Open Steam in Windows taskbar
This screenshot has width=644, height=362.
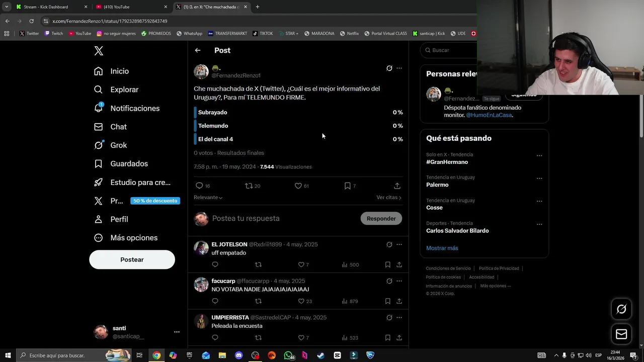(x=320, y=355)
